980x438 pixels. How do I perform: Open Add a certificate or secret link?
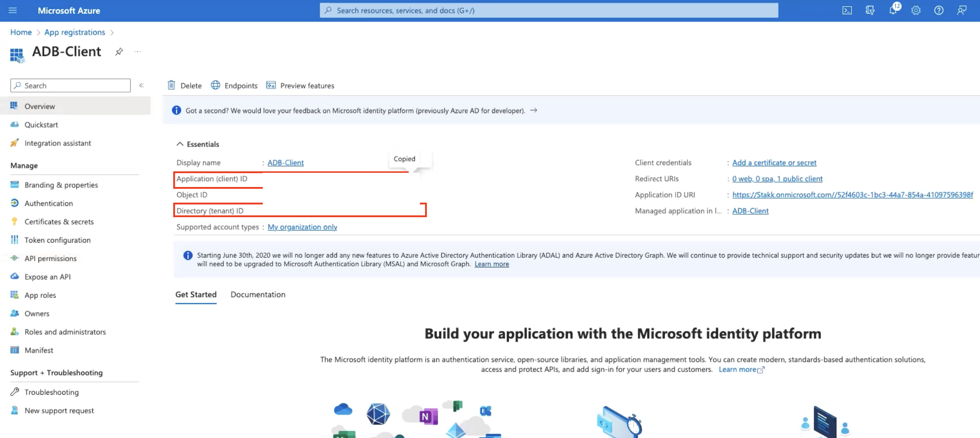[774, 162]
